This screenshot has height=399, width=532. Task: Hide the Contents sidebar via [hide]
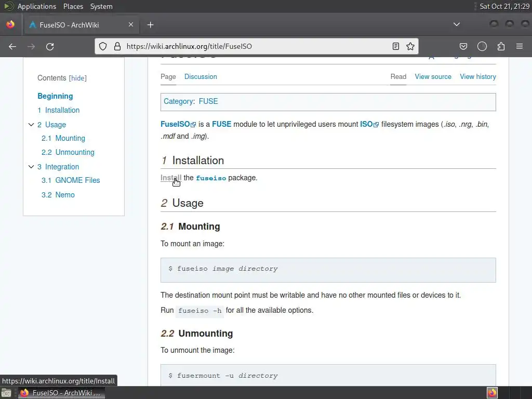(78, 78)
